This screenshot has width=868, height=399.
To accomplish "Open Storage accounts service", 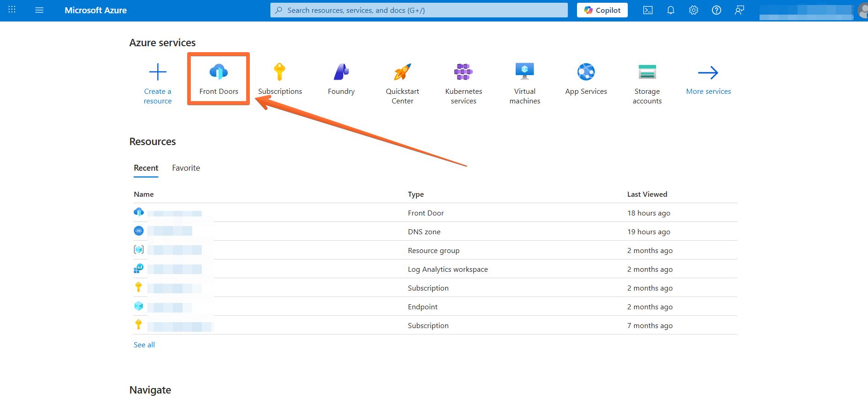I will 647,84.
